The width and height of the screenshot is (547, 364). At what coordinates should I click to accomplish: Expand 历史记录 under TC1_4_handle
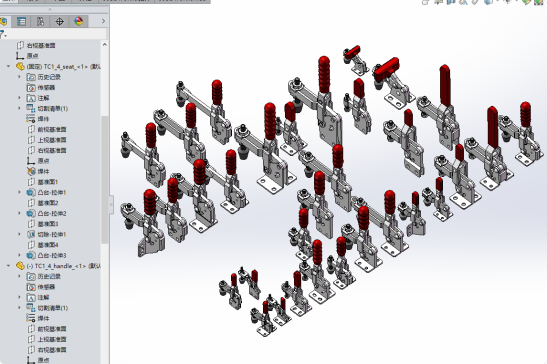click(x=20, y=276)
